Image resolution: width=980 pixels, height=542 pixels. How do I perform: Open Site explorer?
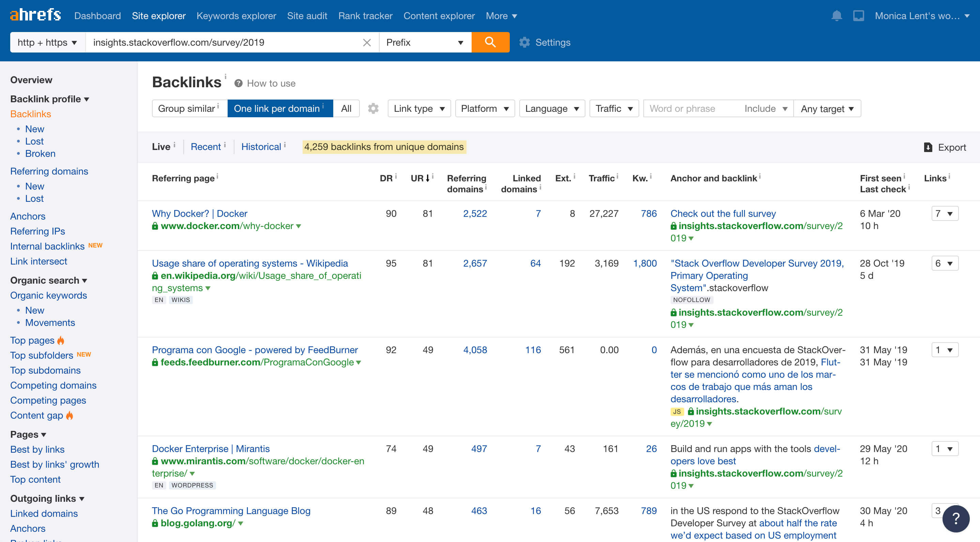coord(159,16)
